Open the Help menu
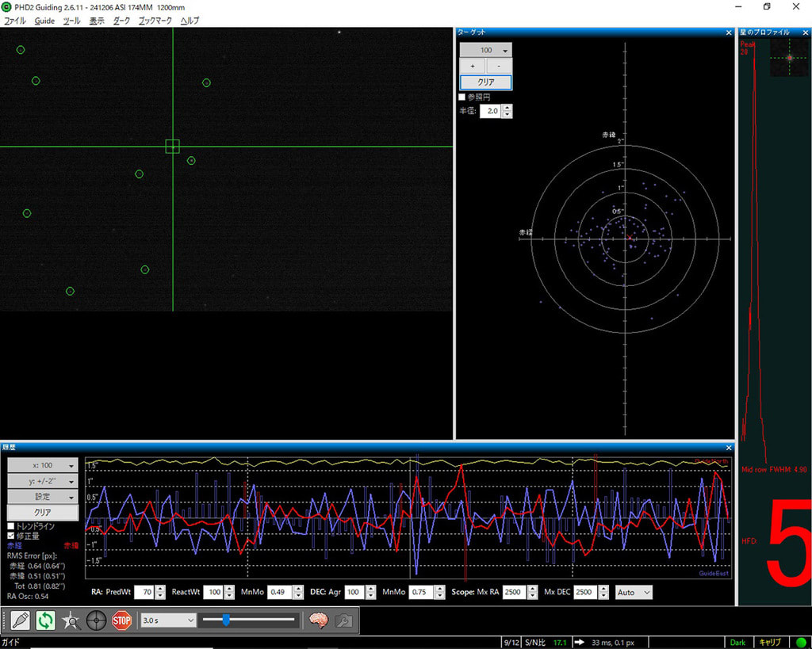The image size is (812, 649). tap(190, 21)
